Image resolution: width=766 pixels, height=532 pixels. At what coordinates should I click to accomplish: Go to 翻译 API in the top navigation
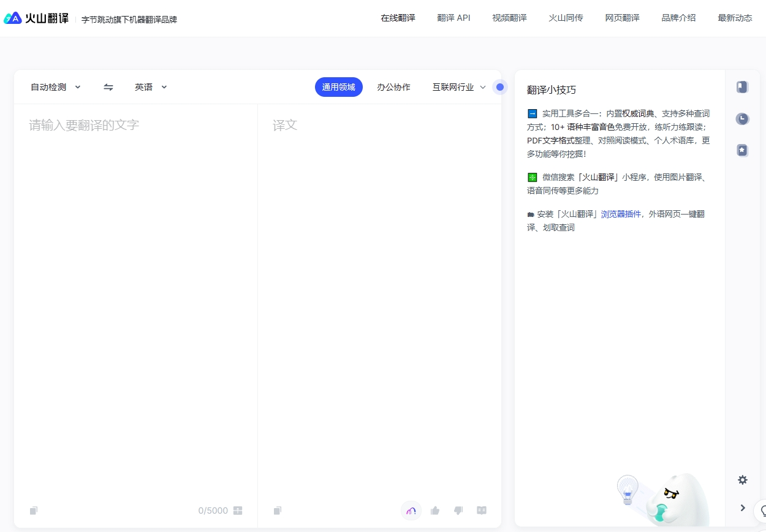coord(453,18)
